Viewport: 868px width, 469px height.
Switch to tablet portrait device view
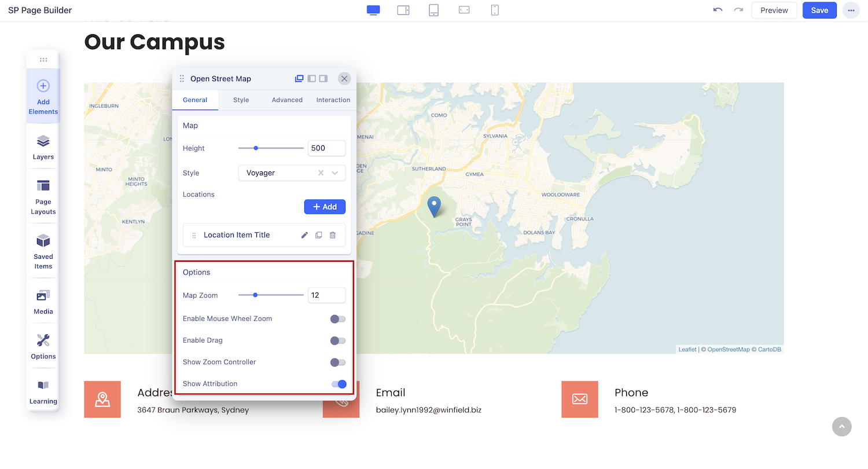click(433, 10)
